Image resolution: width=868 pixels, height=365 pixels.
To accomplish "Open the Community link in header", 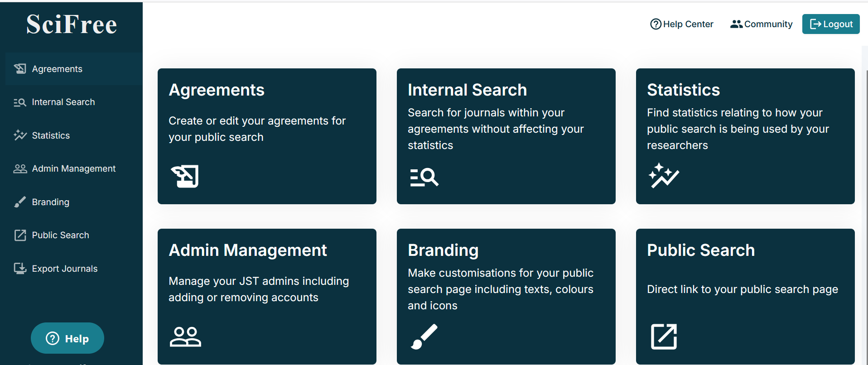I will (768, 24).
